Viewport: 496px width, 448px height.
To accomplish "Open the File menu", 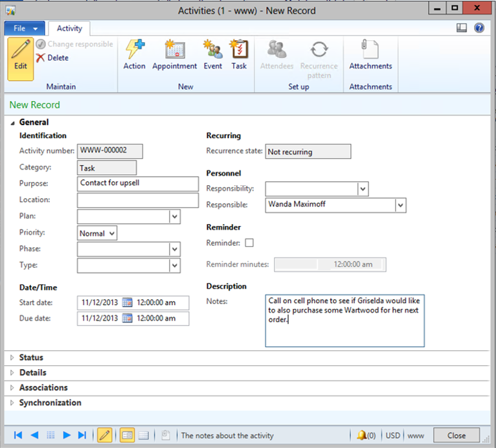I will coord(25,28).
